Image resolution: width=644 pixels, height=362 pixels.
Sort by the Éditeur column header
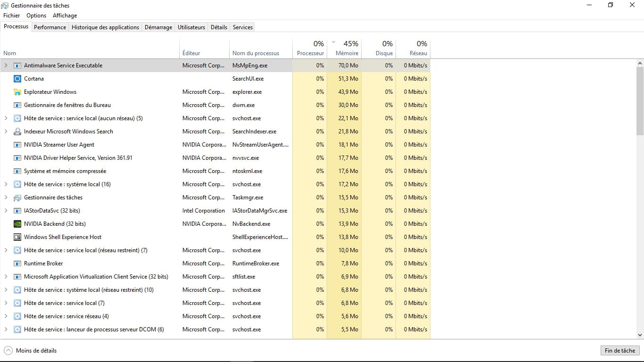[204, 49]
